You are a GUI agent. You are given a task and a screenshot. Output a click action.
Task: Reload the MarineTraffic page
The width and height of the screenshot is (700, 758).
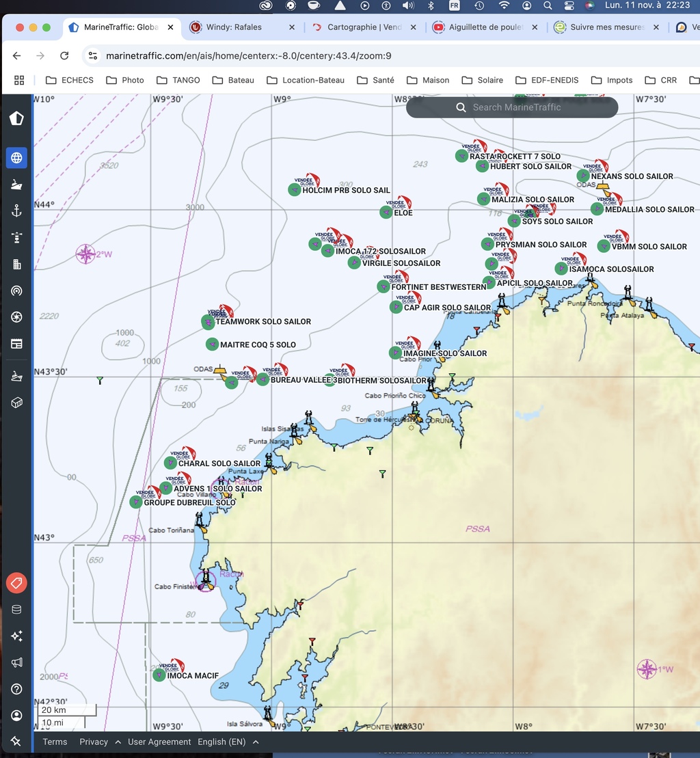click(64, 55)
